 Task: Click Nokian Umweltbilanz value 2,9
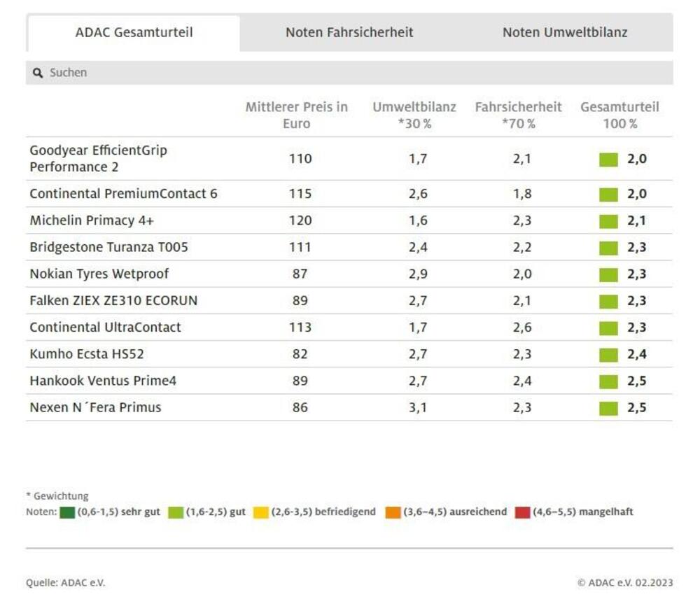[x=418, y=274]
